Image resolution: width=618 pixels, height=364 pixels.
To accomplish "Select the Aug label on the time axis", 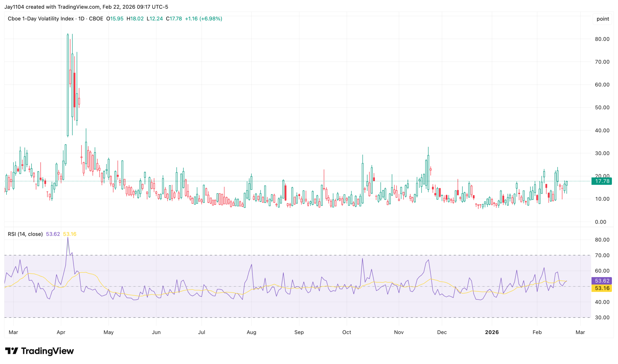I will [x=251, y=332].
